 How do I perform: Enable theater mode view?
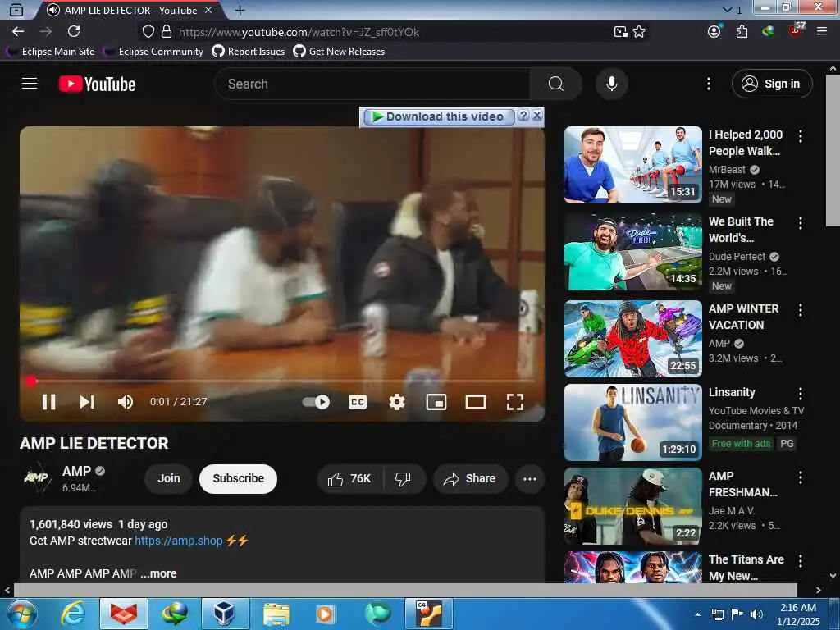tap(476, 402)
